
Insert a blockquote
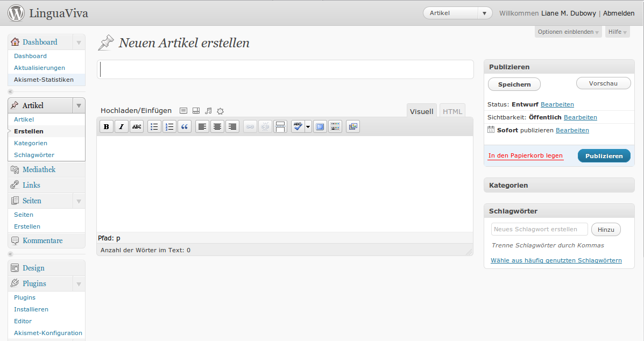(x=185, y=127)
